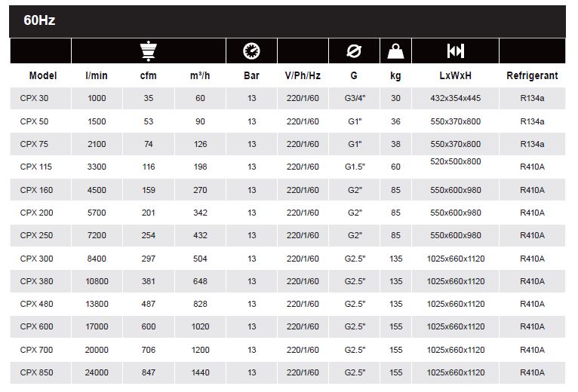This screenshot has width=578, height=392.
Task: Select the CPX 480 model cell
Action: pyautogui.click(x=40, y=304)
